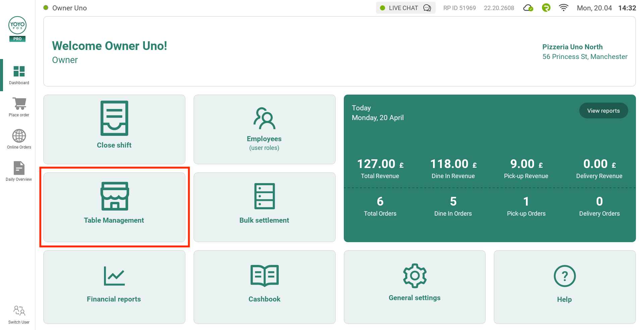This screenshot has height=330, width=644.
Task: Open Employees (user roles) tile
Action: [264, 129]
